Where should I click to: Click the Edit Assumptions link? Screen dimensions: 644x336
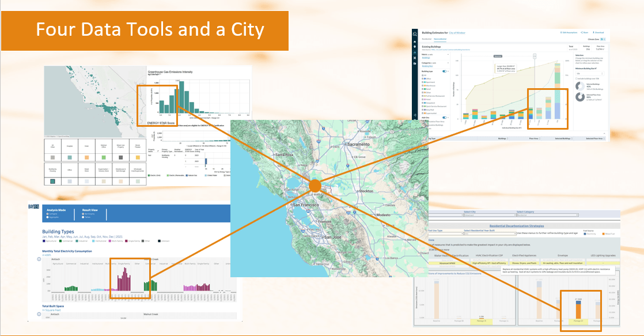[x=569, y=33]
